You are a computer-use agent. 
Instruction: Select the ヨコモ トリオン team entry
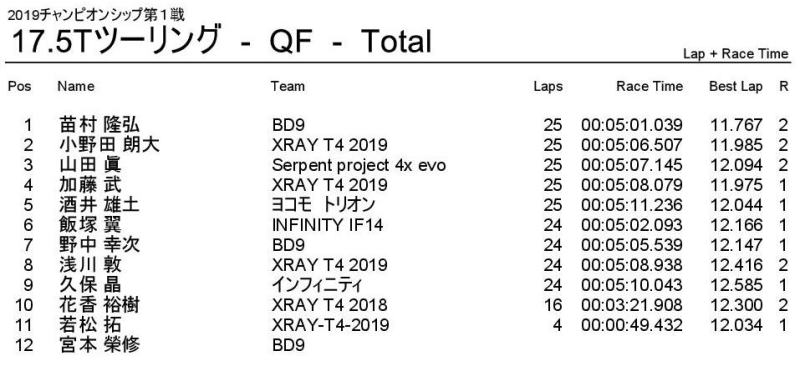pyautogui.click(x=323, y=205)
